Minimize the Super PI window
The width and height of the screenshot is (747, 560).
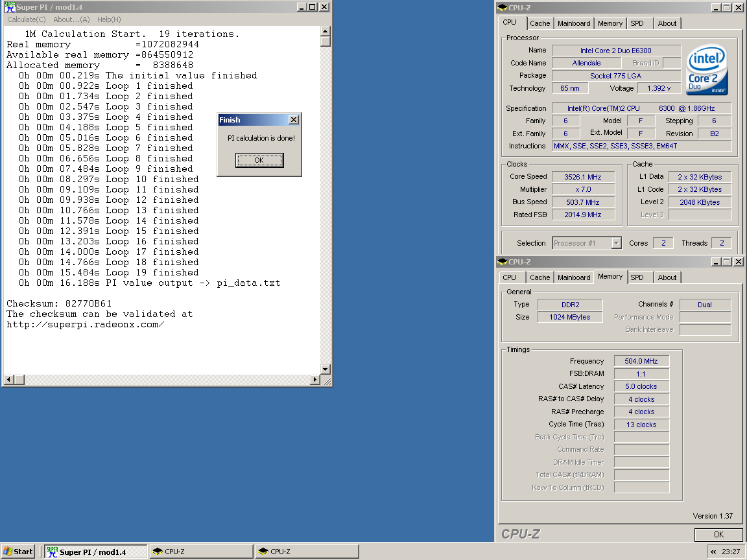302,7
